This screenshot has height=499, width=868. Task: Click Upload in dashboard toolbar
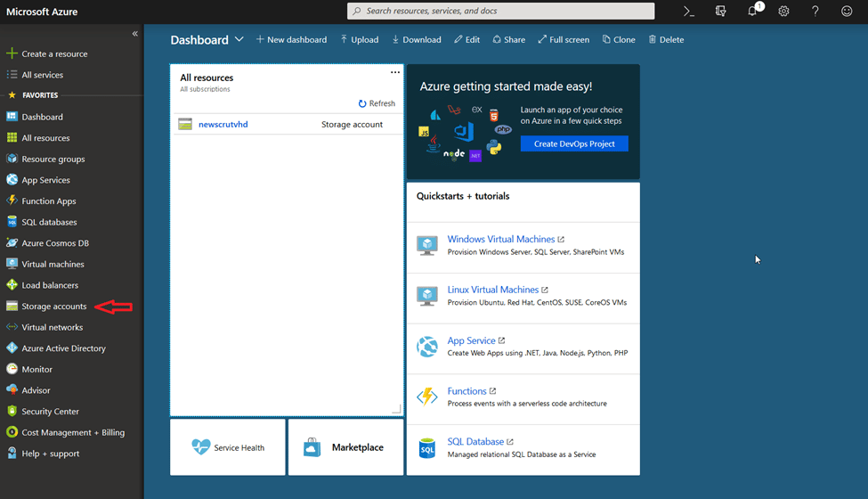(x=360, y=39)
